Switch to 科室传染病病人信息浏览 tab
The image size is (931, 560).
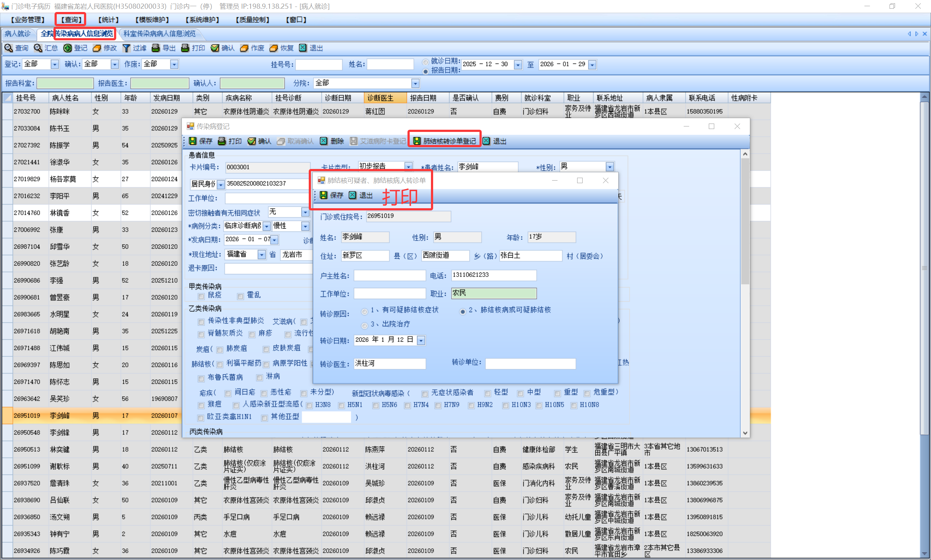(x=159, y=33)
